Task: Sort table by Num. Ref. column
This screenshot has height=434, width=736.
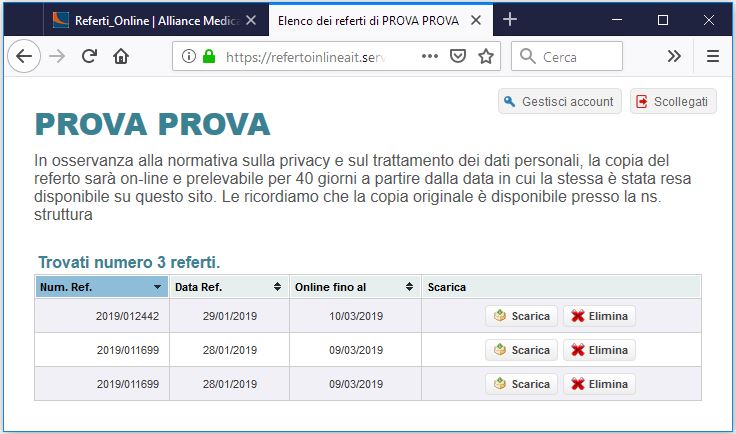Action: point(102,287)
